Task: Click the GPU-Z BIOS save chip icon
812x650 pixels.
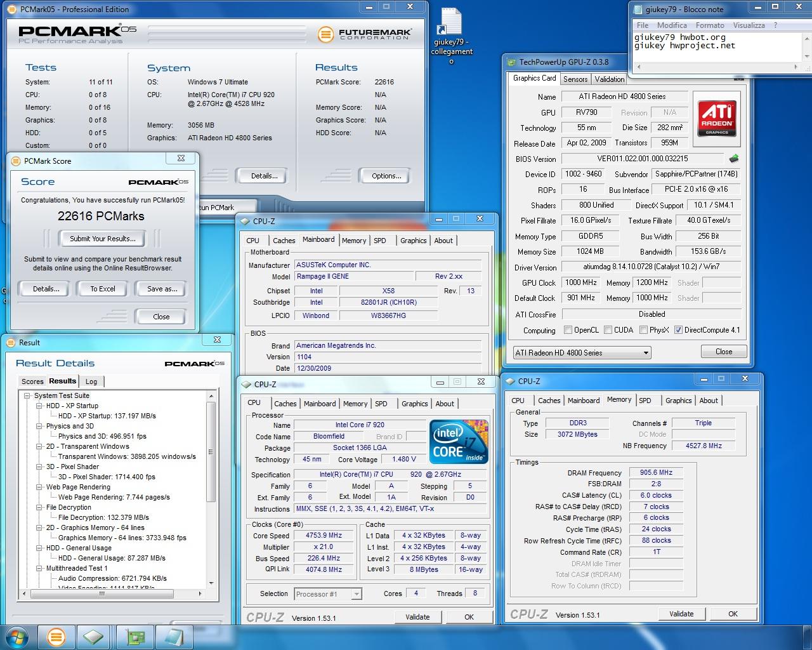Action: (x=734, y=159)
